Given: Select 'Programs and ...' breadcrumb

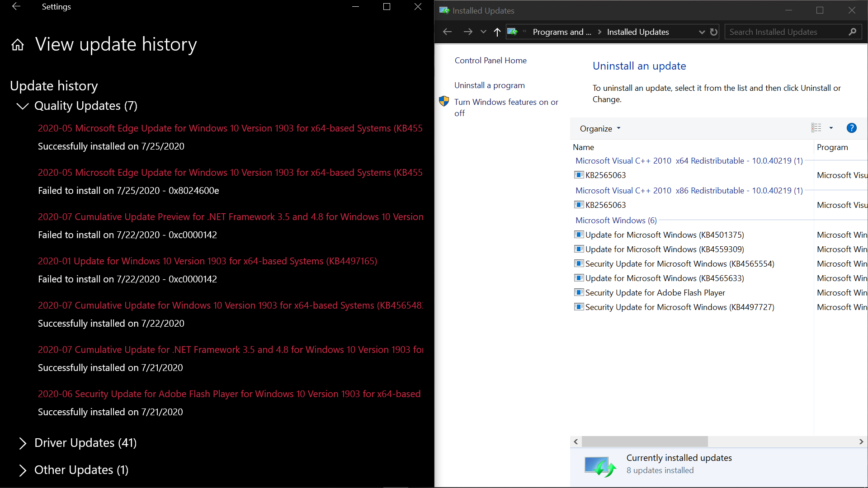Looking at the screenshot, I should pyautogui.click(x=562, y=32).
